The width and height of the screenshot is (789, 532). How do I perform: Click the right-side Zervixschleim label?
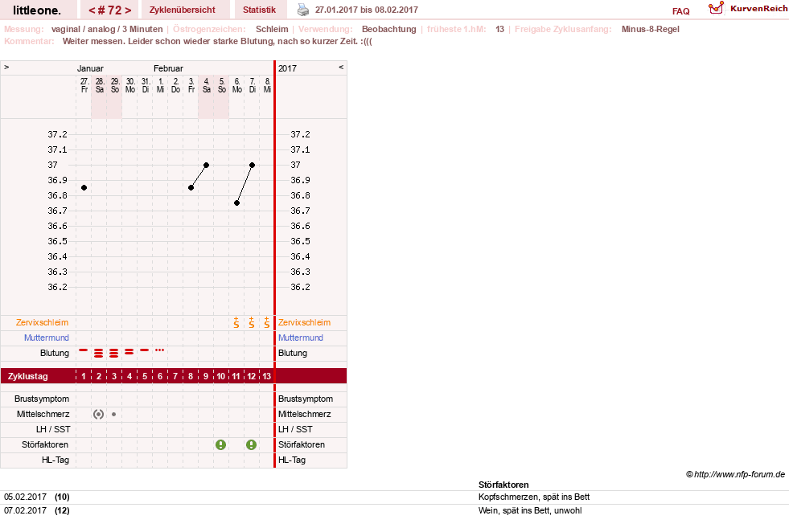[305, 322]
